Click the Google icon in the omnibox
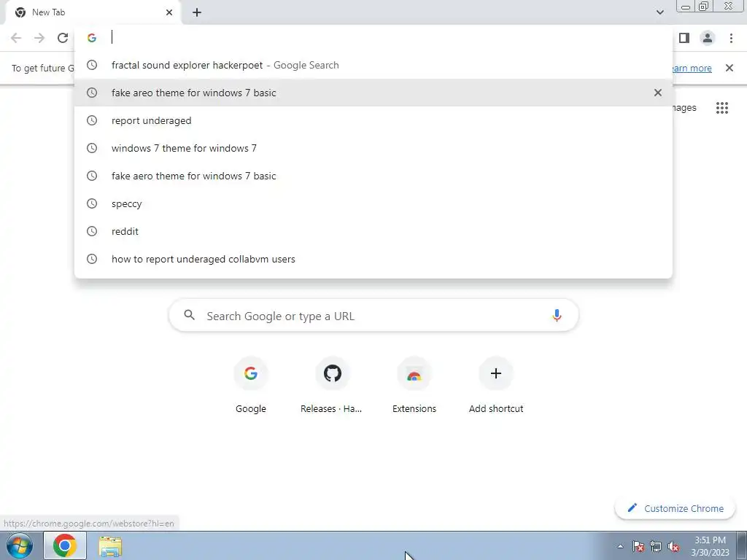Image resolution: width=747 pixels, height=560 pixels. (x=92, y=38)
